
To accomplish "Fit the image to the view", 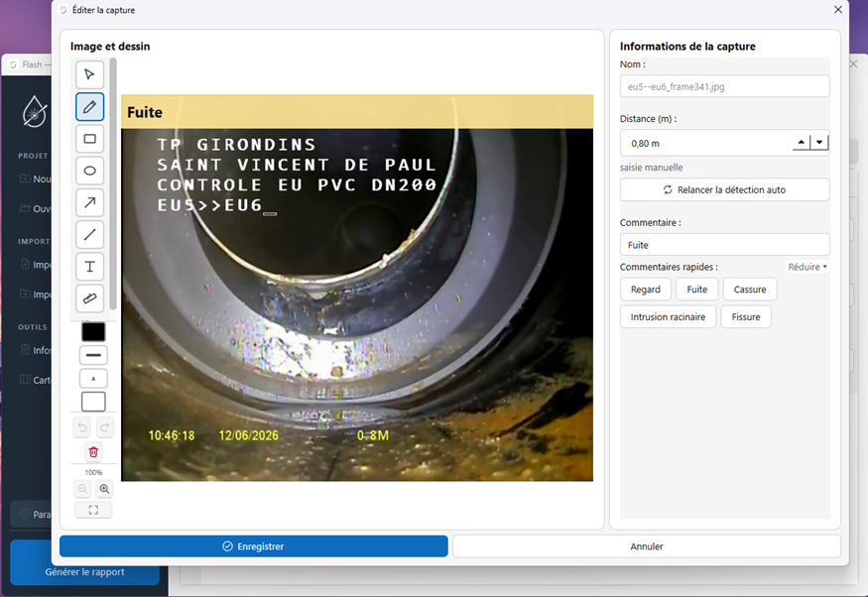I will click(x=93, y=510).
